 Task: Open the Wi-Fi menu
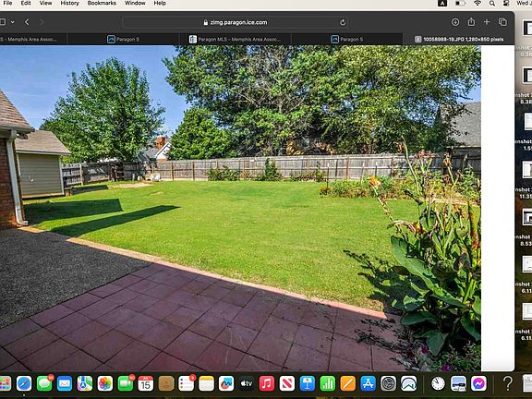(478, 3)
